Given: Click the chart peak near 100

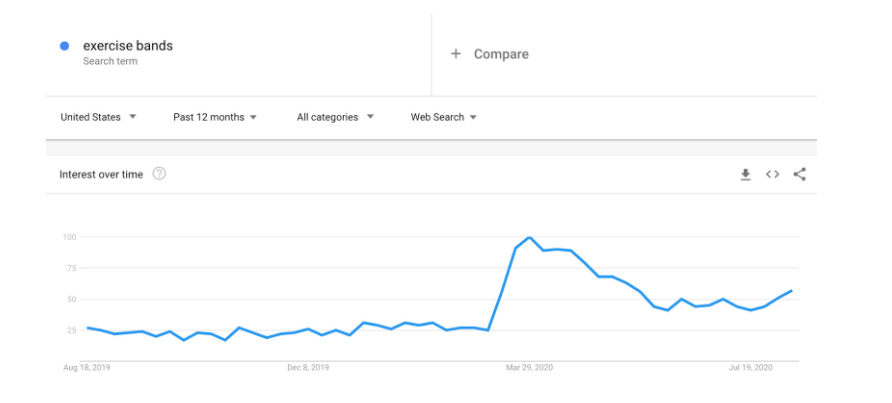Looking at the screenshot, I should (529, 238).
